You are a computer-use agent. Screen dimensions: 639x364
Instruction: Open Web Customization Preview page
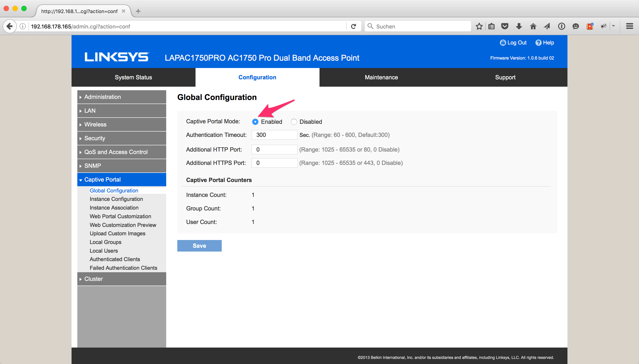click(x=123, y=225)
